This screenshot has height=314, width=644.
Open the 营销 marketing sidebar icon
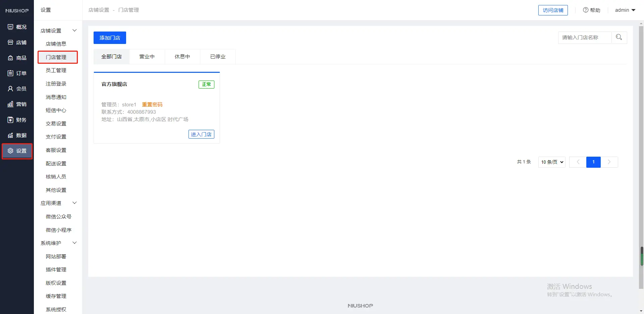click(x=10, y=104)
